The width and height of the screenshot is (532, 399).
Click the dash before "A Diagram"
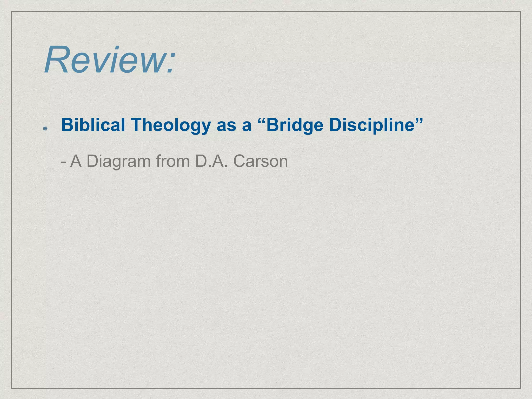click(x=63, y=163)
